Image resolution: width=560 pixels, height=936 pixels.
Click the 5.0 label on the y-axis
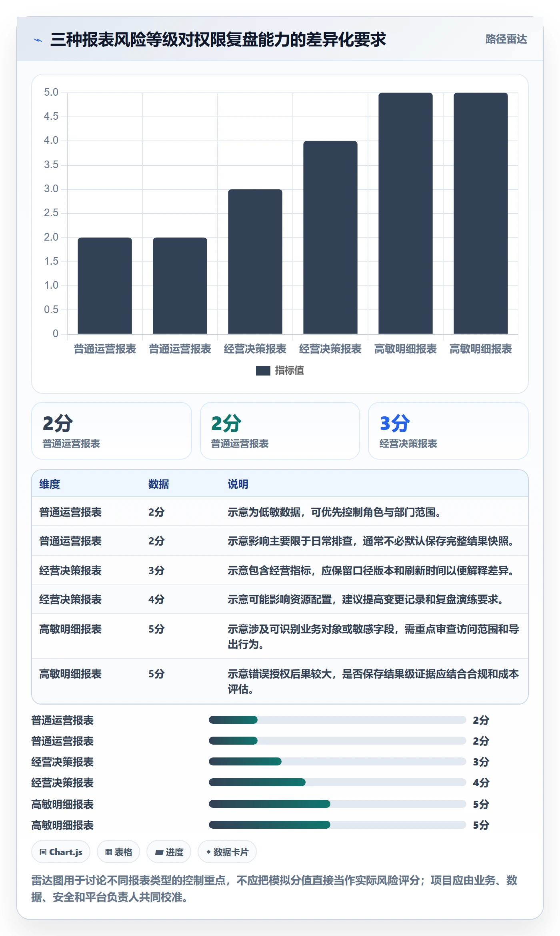(51, 92)
